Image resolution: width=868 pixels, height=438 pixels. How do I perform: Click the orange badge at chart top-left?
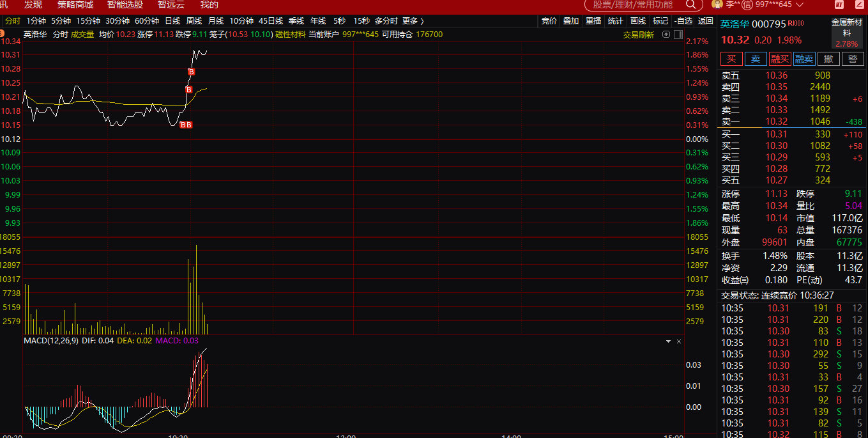click(x=2, y=33)
